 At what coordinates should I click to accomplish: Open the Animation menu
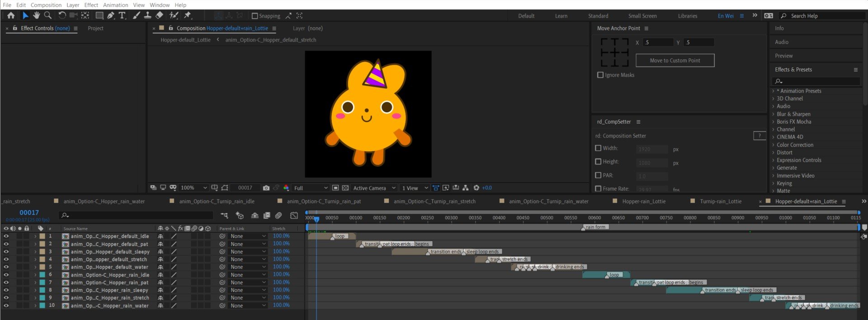pos(115,5)
